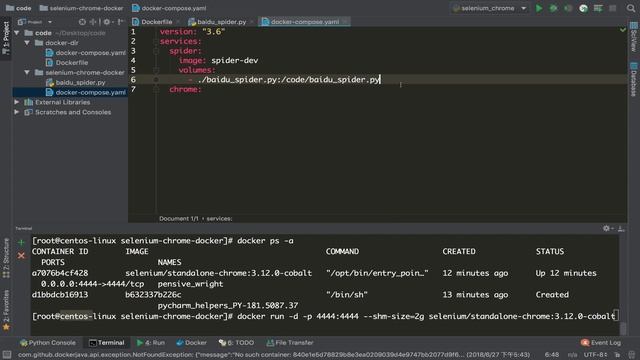Close the baidu_spider.py editor tab
Image resolution: width=640 pixels, height=360 pixels.
[252, 22]
